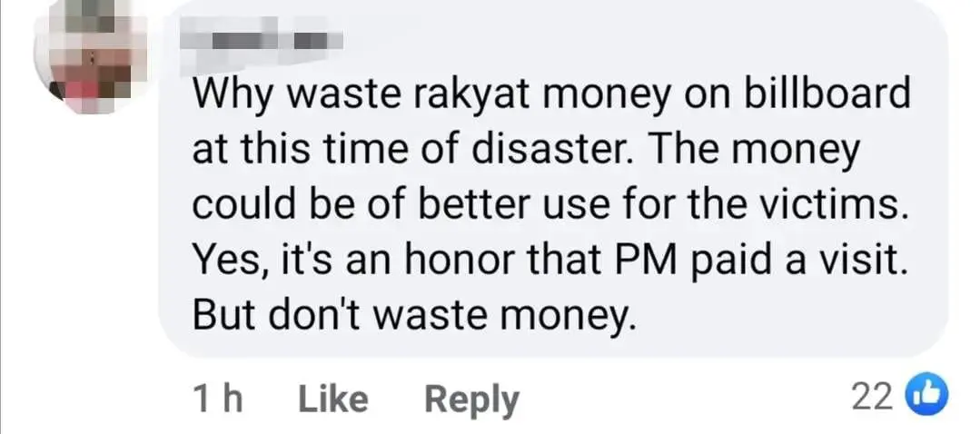Like this comment
The image size is (980, 434).
(332, 399)
